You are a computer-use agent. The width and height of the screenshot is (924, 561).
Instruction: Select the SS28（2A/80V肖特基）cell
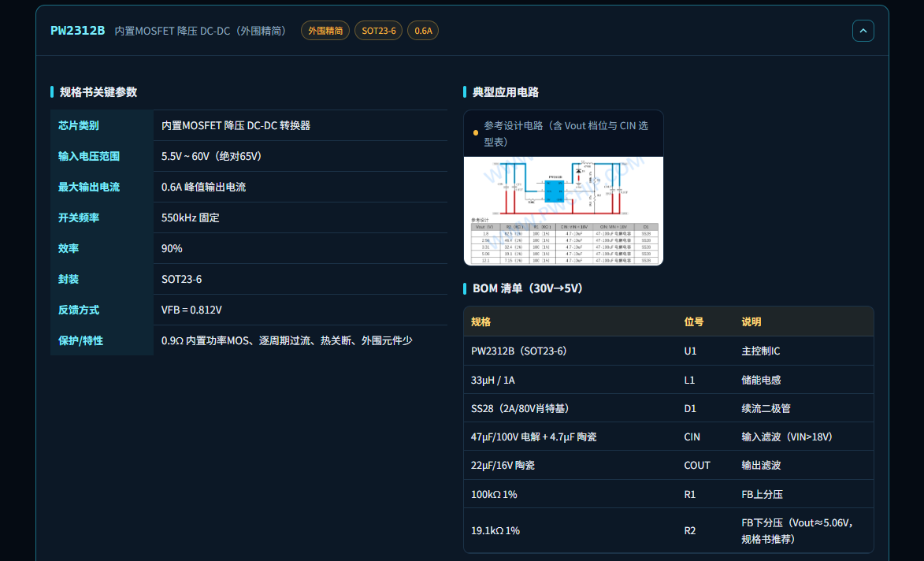pos(520,408)
